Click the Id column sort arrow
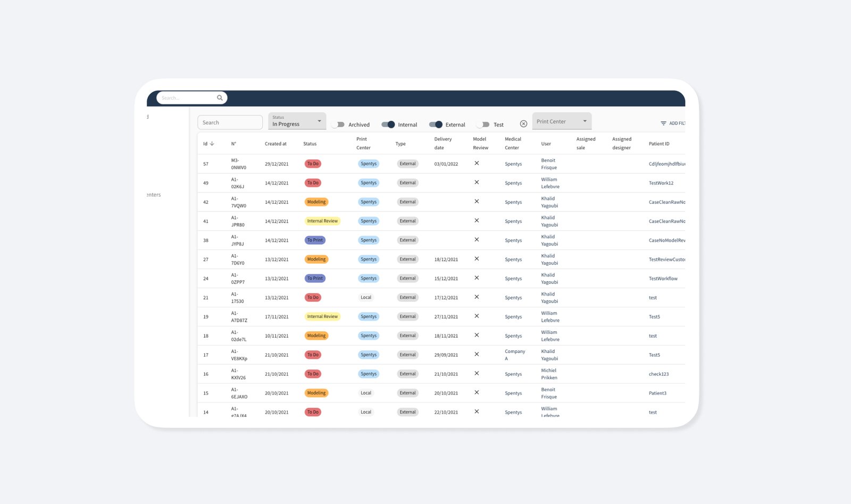 [x=212, y=144]
